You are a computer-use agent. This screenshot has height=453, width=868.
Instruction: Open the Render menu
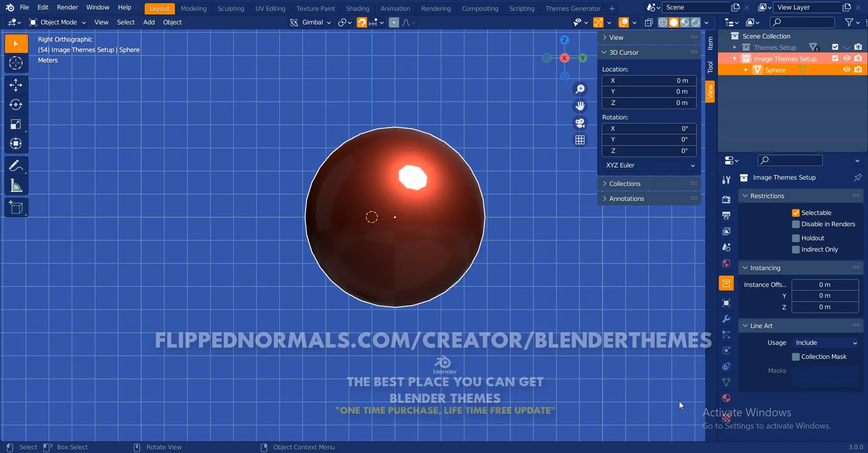click(x=67, y=7)
